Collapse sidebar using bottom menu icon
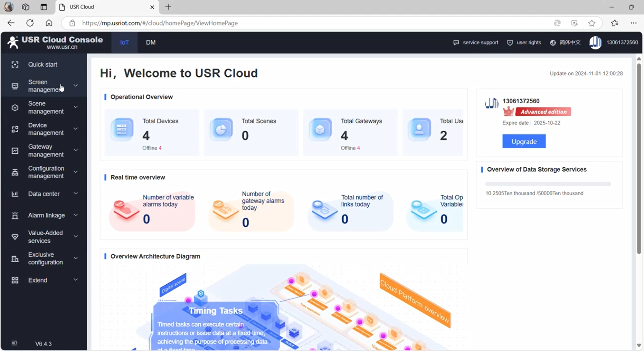Screen dimensions: 644x351 (15, 343)
